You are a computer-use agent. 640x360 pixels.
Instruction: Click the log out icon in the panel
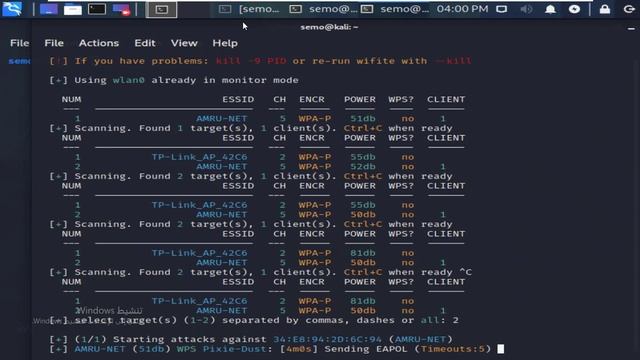(x=629, y=9)
